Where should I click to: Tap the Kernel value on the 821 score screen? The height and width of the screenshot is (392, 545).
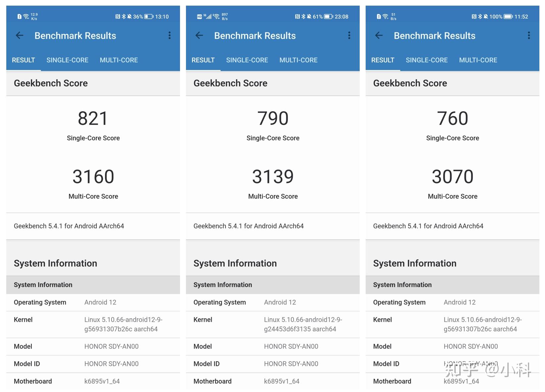point(123,324)
